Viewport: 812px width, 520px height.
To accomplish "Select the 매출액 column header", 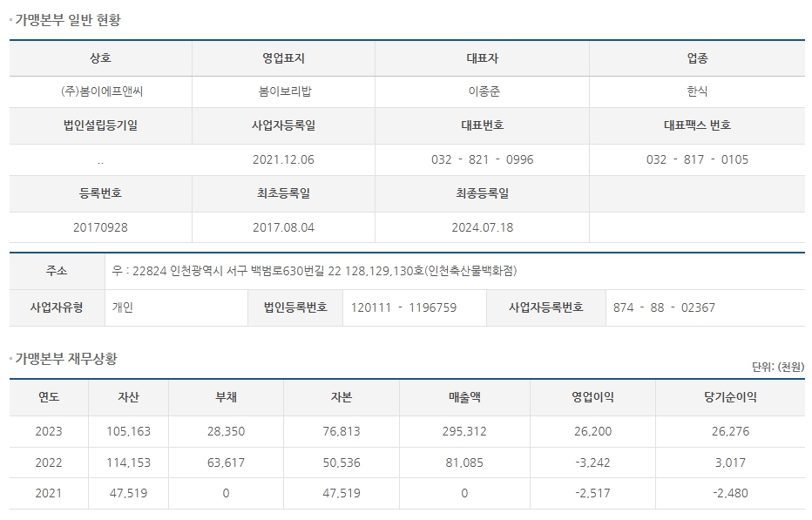I will (x=464, y=397).
